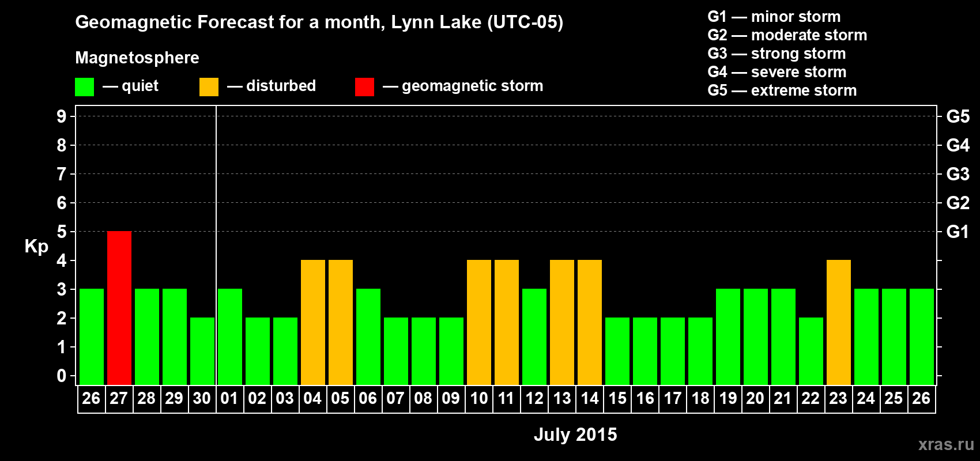Click the date label 27 on axis

[x=119, y=399]
